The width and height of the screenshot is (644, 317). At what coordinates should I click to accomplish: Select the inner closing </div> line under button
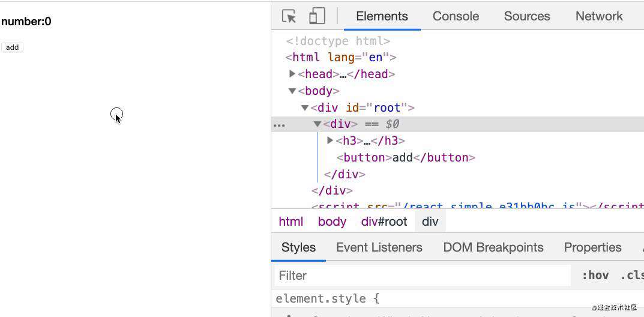[x=345, y=175]
